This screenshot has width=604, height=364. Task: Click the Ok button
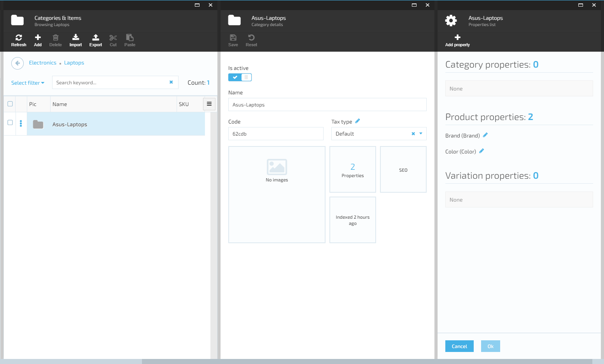coord(490,346)
